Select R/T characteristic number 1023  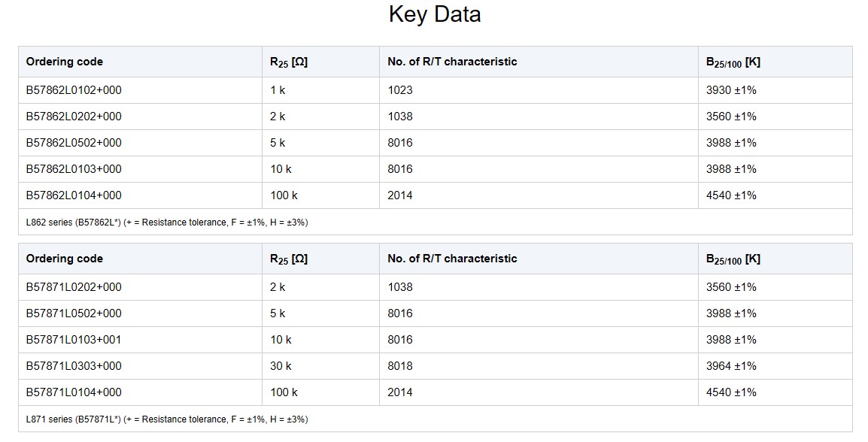coord(400,90)
